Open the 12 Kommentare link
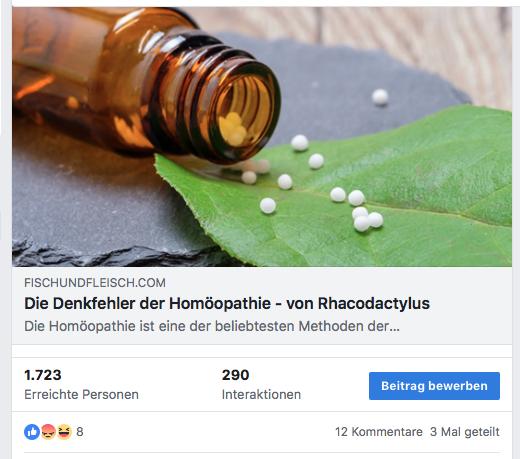The image size is (520, 459). (379, 432)
